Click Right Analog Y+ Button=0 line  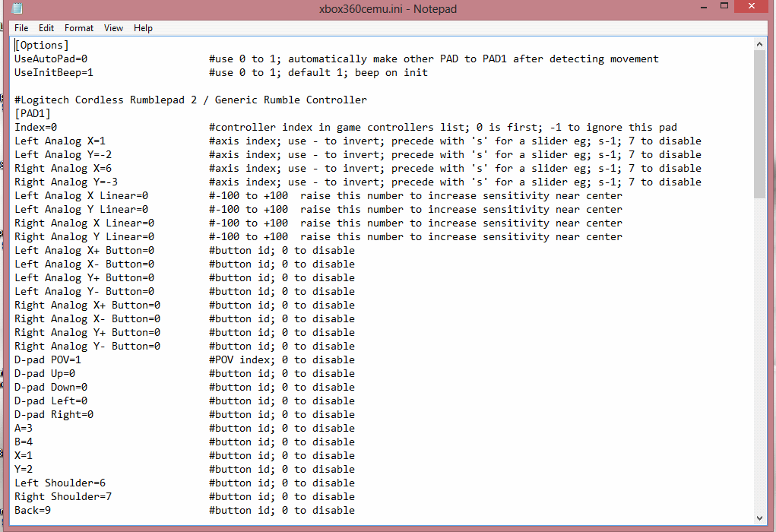tap(87, 333)
